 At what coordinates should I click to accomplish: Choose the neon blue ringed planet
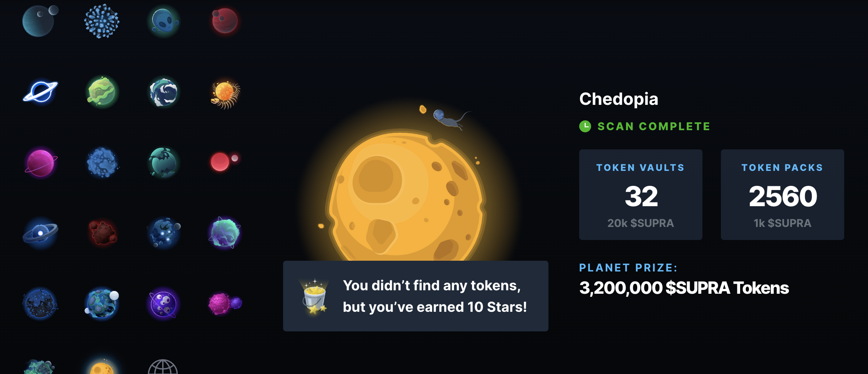click(x=40, y=92)
